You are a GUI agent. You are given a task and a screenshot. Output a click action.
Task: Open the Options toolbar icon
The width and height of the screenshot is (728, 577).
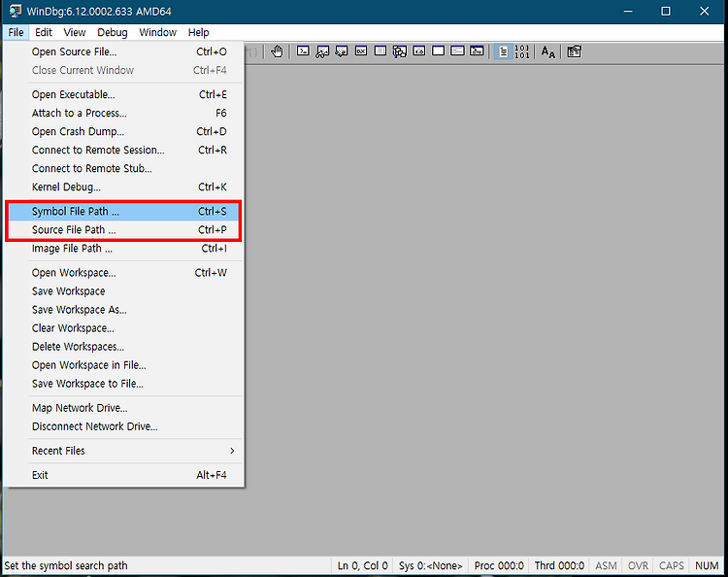click(x=575, y=51)
